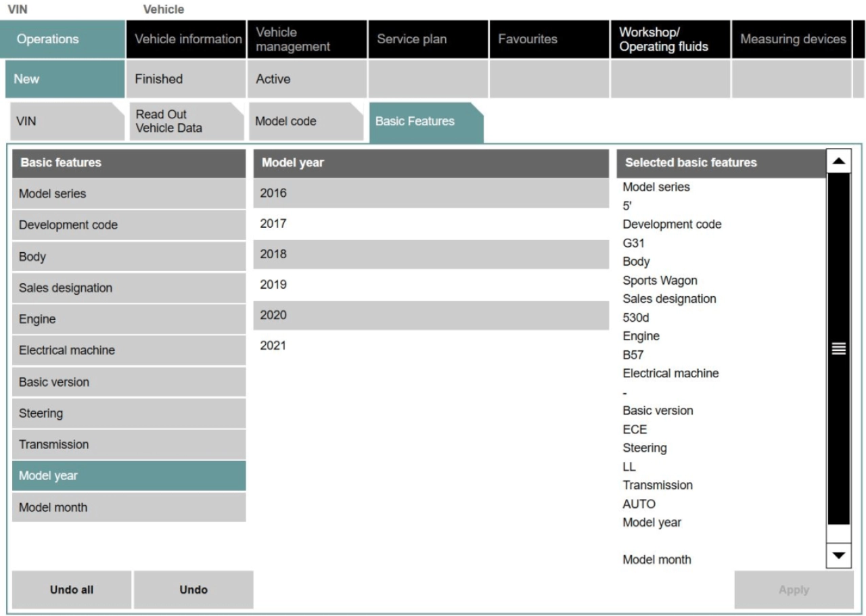Image resolution: width=866 pixels, height=616 pixels.
Task: Grab the scrollbar thumb grip handle
Action: (x=839, y=349)
